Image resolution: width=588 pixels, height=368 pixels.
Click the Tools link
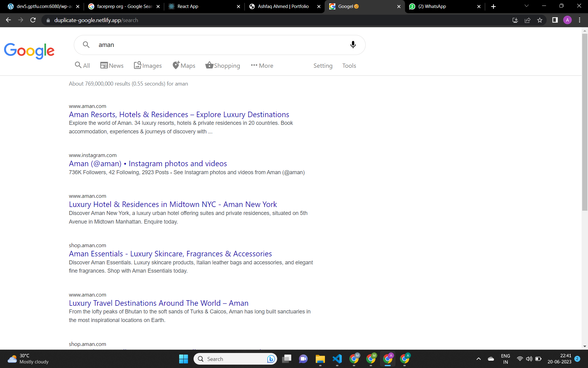click(x=349, y=66)
